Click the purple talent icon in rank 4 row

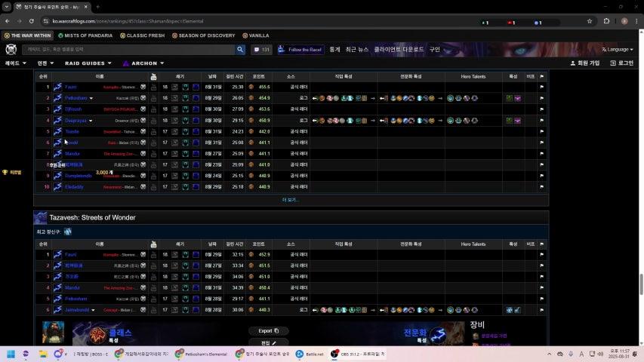click(517, 121)
